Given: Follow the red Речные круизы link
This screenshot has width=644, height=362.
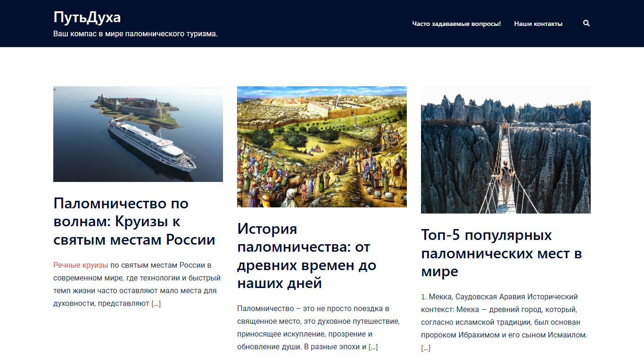Looking at the screenshot, I should click(81, 265).
